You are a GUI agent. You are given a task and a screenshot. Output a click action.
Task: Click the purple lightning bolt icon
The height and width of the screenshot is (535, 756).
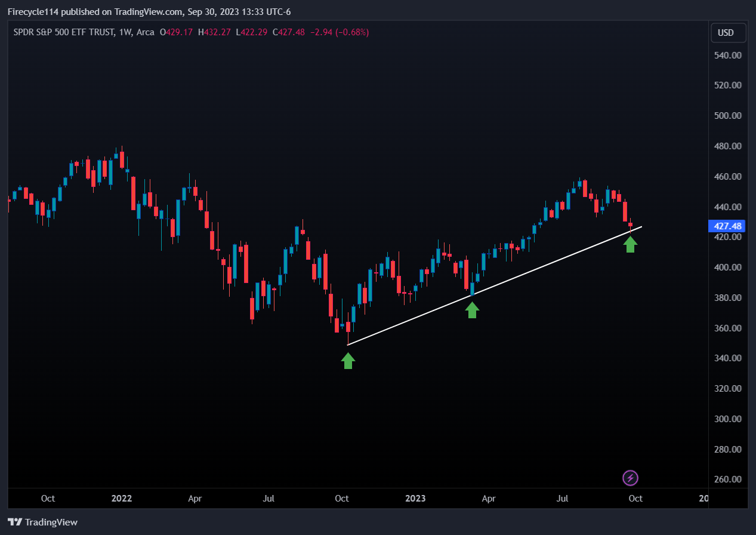tap(631, 478)
